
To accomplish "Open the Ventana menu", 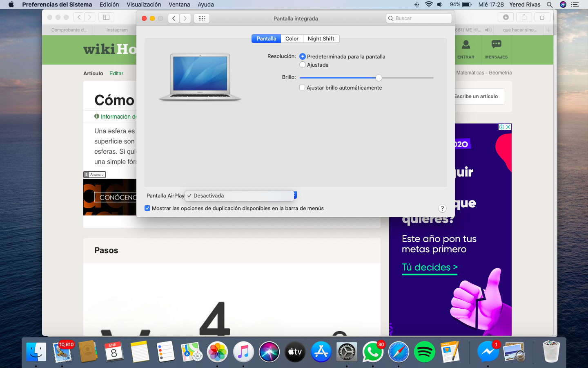I will pos(179,4).
